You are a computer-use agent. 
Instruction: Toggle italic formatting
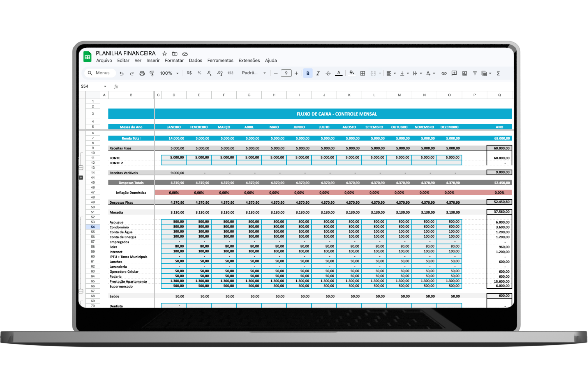318,73
